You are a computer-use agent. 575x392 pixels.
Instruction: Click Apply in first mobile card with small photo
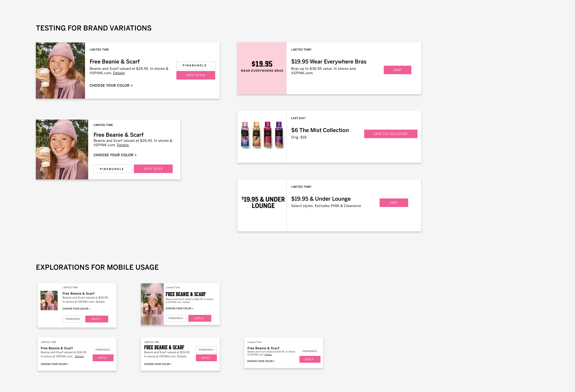point(96,319)
